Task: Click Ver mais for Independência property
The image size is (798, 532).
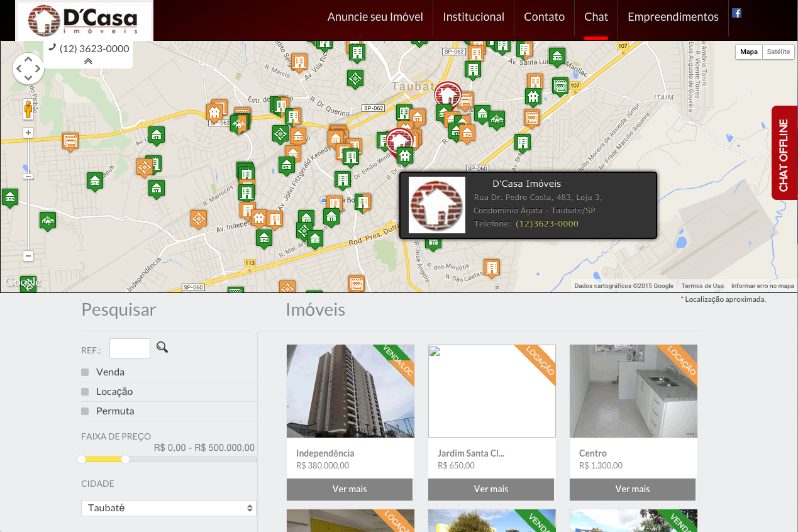Action: [x=350, y=489]
